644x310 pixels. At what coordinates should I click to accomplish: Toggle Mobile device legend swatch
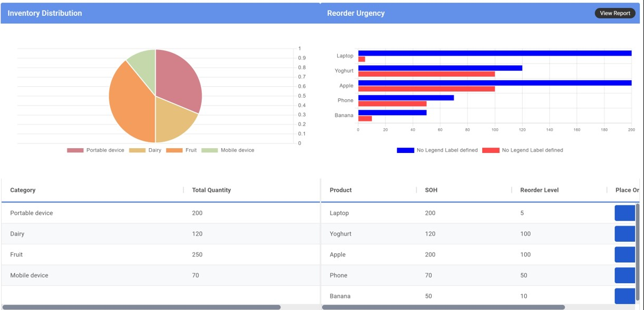(209, 150)
